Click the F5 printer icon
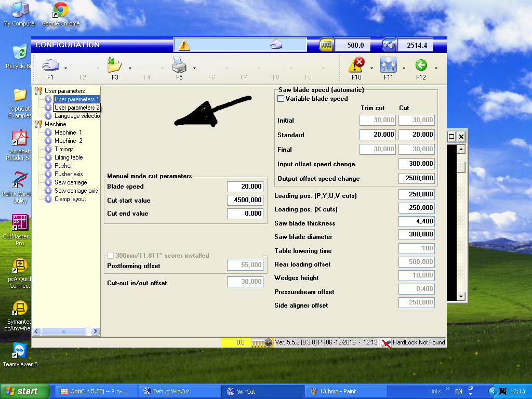 point(179,65)
